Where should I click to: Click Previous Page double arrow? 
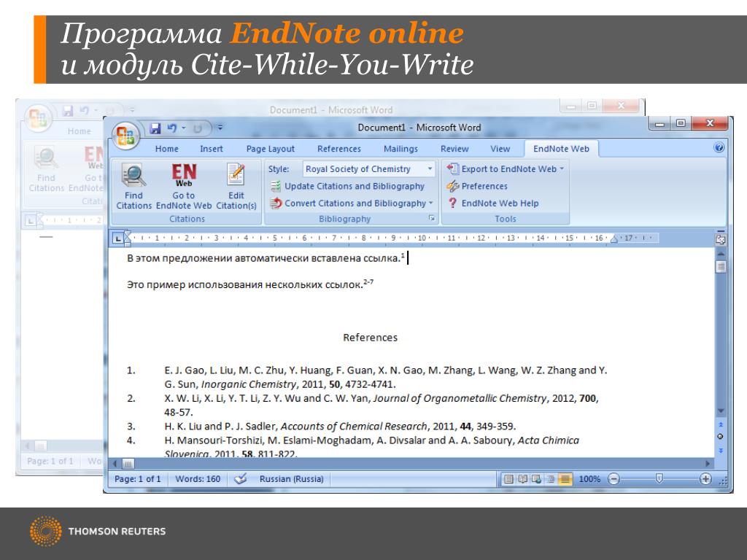721,424
